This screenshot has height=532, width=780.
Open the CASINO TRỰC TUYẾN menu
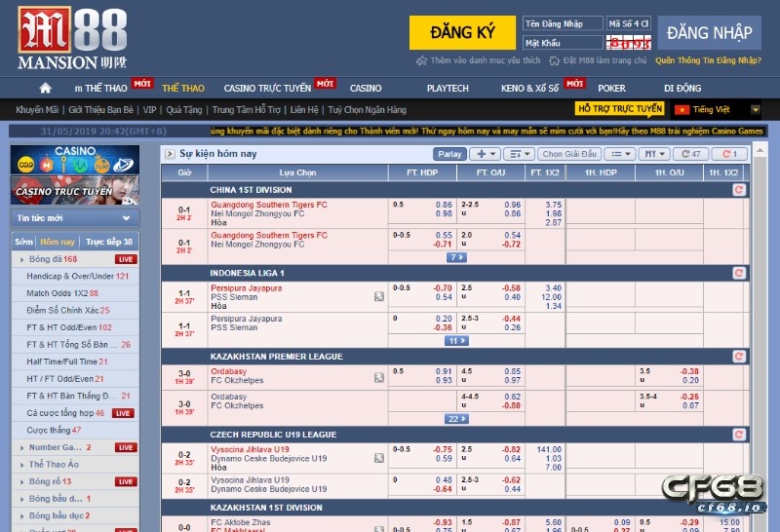point(267,89)
